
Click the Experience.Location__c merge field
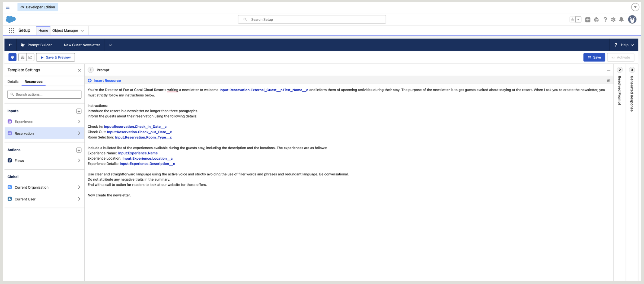147,159
